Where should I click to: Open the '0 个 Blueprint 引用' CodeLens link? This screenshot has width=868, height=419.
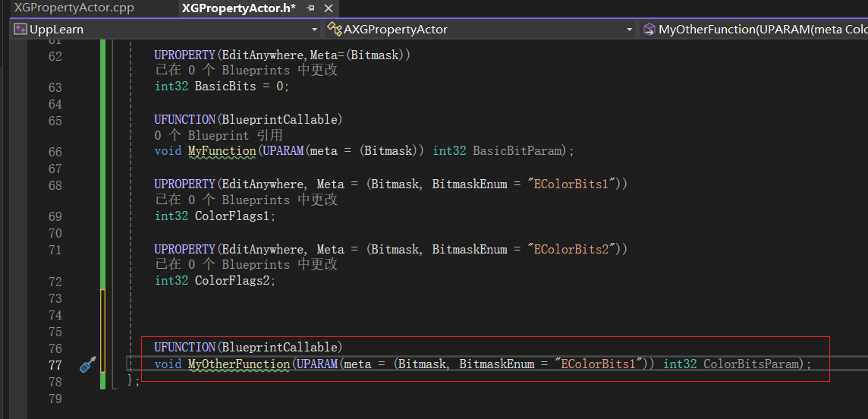219,135
